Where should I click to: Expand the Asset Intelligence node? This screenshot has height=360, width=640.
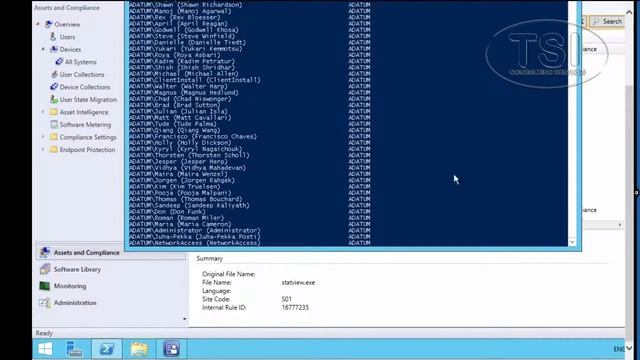coord(43,112)
